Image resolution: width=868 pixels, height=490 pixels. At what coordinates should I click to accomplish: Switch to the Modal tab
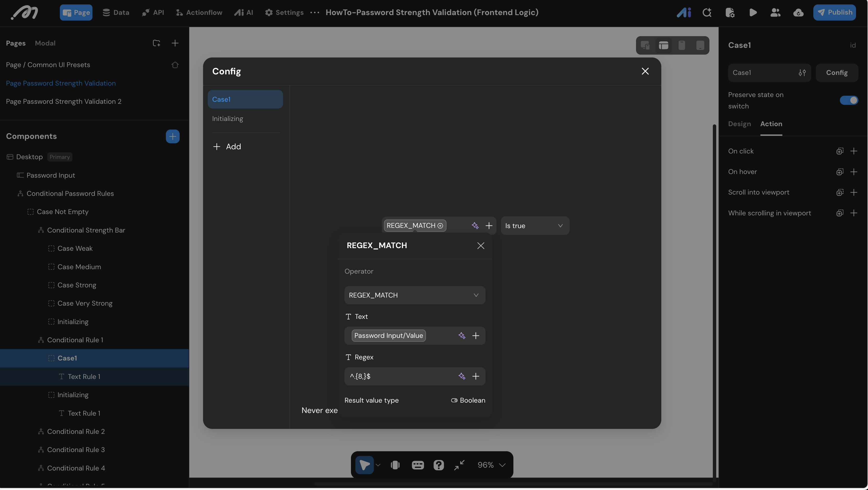tap(45, 43)
